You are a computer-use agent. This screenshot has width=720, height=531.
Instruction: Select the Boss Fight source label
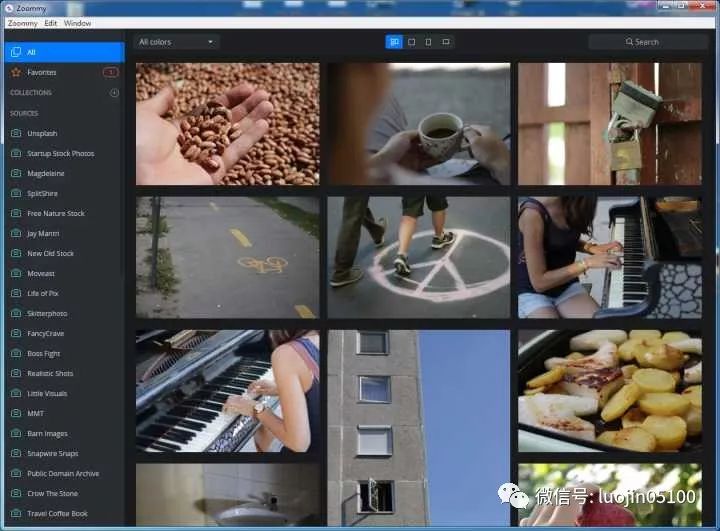coord(44,353)
